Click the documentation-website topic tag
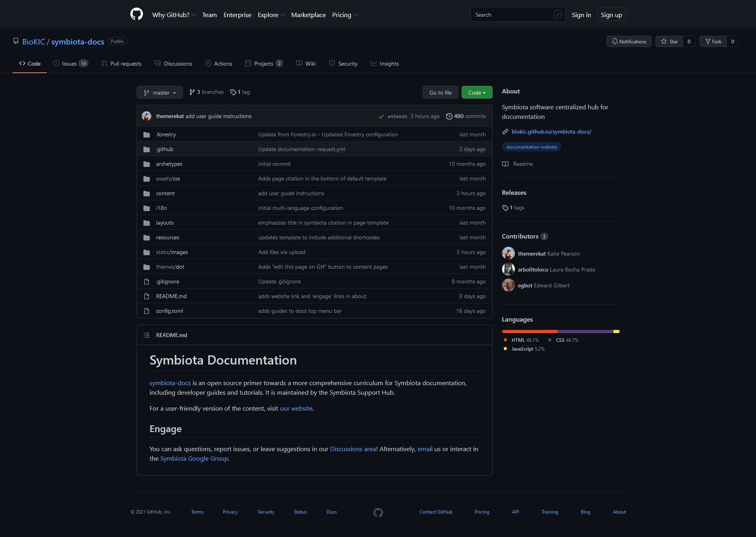The height and width of the screenshot is (537, 756). pos(532,147)
